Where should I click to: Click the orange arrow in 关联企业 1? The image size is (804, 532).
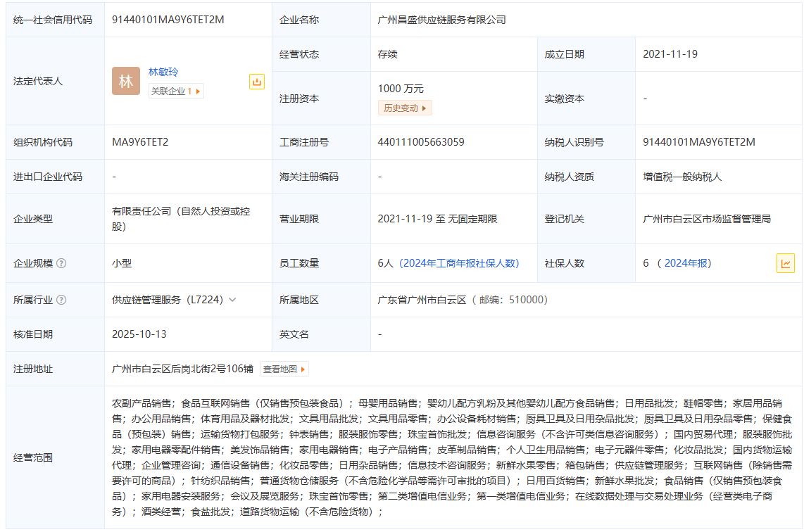point(198,91)
